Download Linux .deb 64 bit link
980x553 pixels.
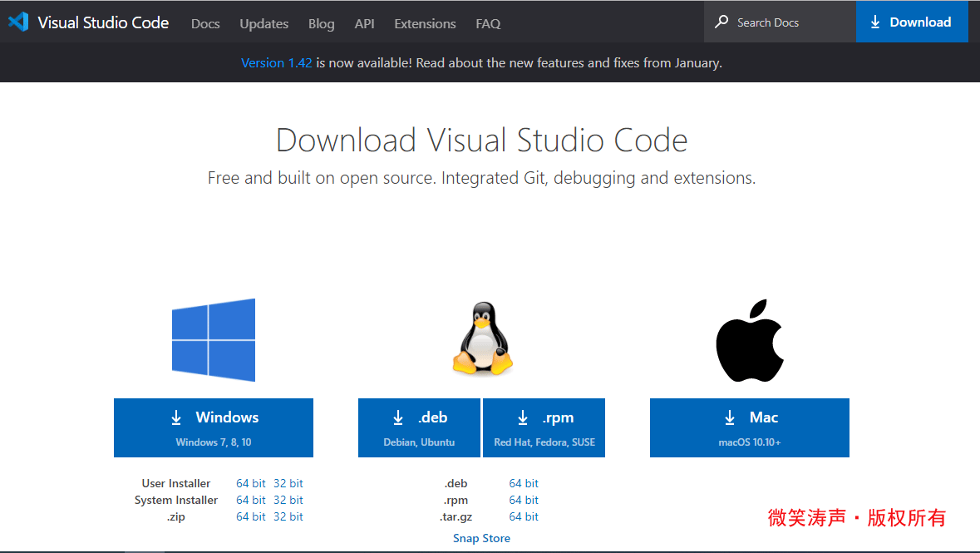coord(524,483)
